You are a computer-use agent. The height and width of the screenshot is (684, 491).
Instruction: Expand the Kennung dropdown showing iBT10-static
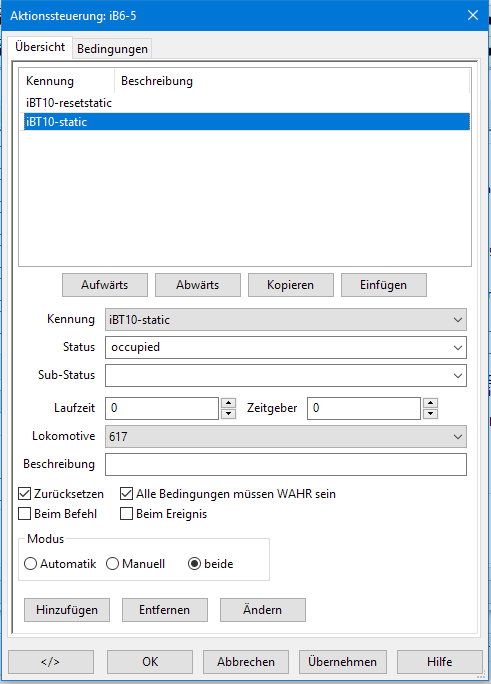tap(286, 320)
